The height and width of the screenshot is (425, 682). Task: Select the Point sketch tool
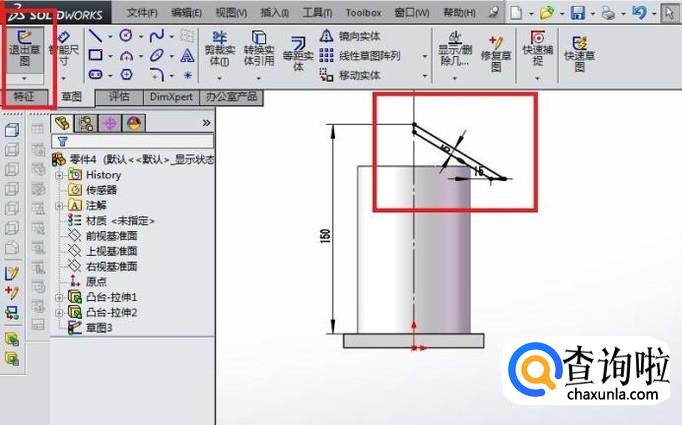click(x=187, y=75)
